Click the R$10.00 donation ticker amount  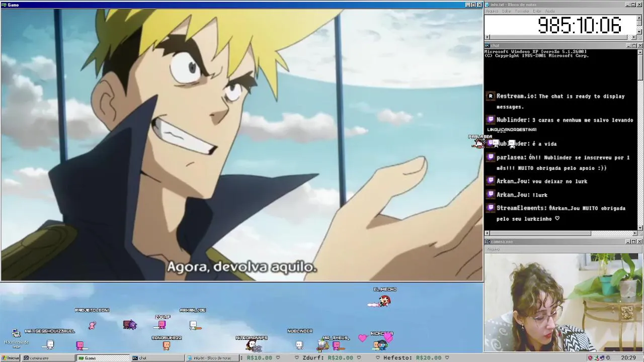(x=260, y=357)
